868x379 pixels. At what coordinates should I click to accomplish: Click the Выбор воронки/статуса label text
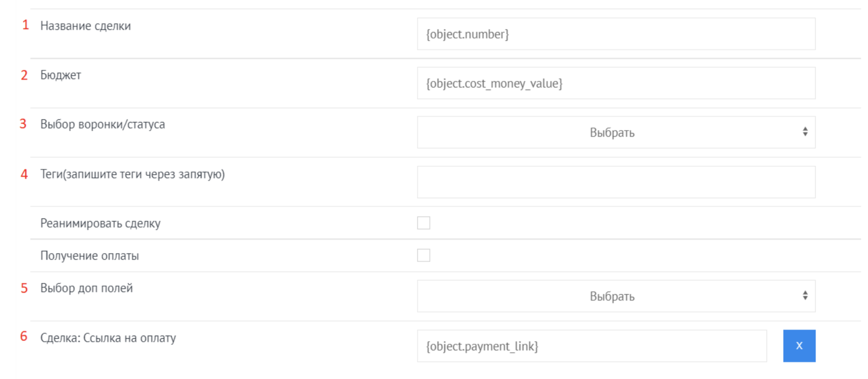click(x=103, y=124)
